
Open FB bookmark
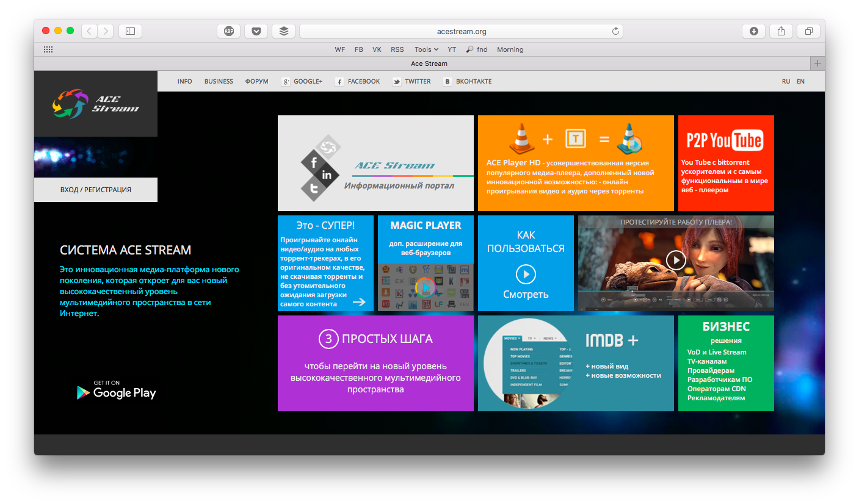[x=359, y=49]
